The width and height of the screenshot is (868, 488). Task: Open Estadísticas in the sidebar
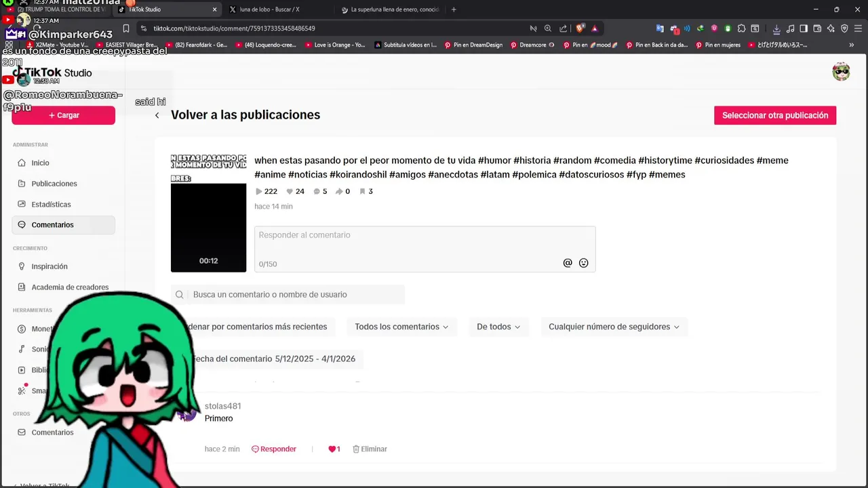tap(63, 204)
